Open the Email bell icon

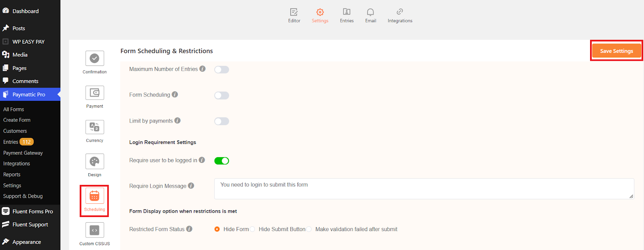(370, 12)
